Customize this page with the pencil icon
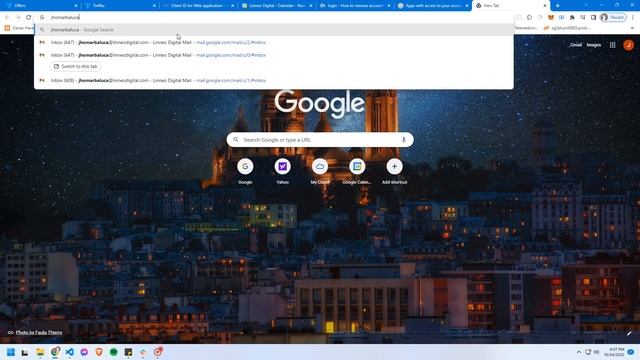This screenshot has width=640, height=360. (x=629, y=333)
